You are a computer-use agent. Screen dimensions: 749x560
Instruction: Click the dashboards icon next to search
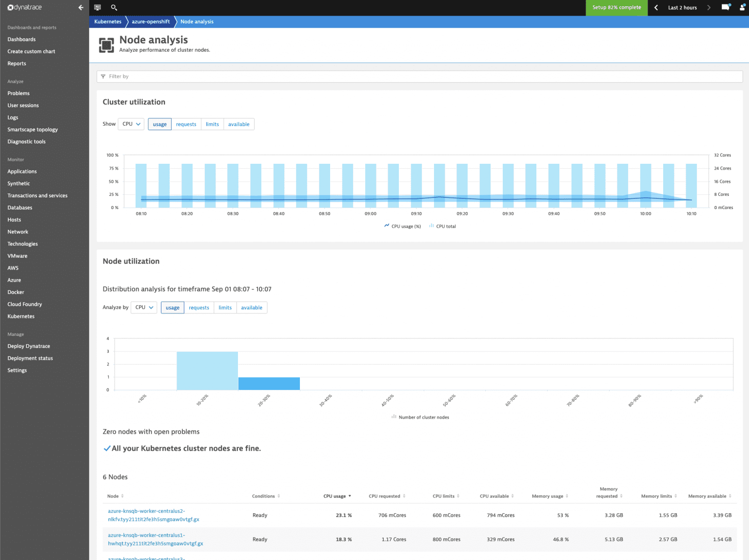pos(97,8)
